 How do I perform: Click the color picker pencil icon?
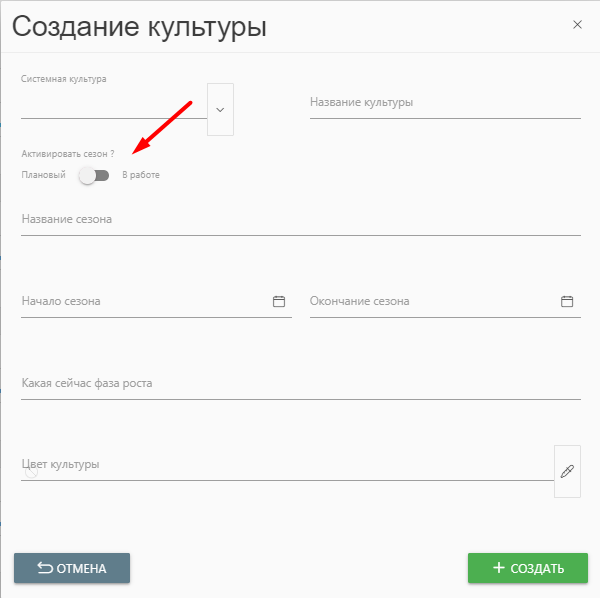coord(567,471)
